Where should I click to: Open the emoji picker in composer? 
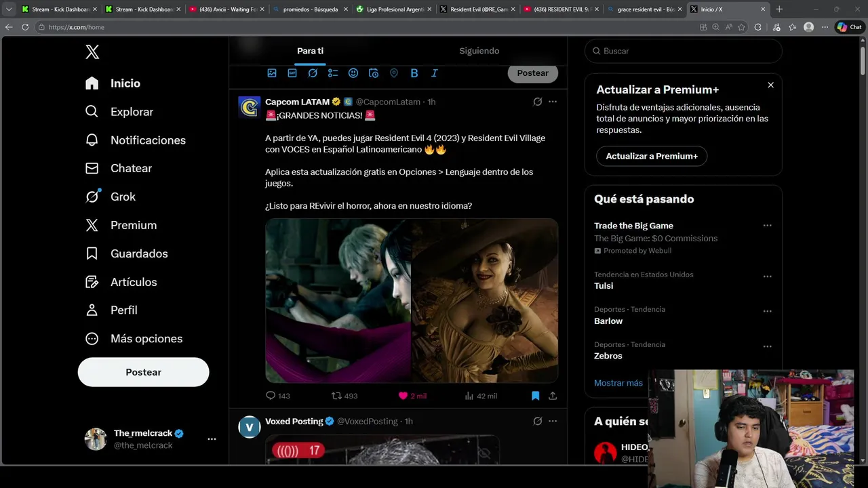353,73
